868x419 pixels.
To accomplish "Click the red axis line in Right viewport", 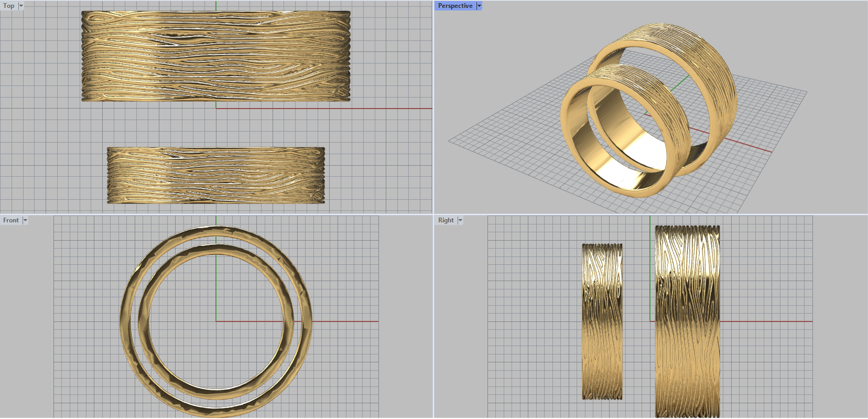I will [x=770, y=321].
